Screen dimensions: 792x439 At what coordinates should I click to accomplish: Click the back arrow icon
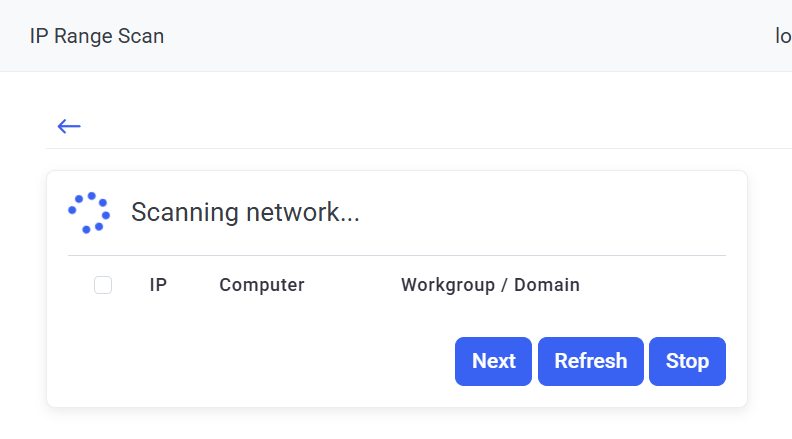coord(69,126)
